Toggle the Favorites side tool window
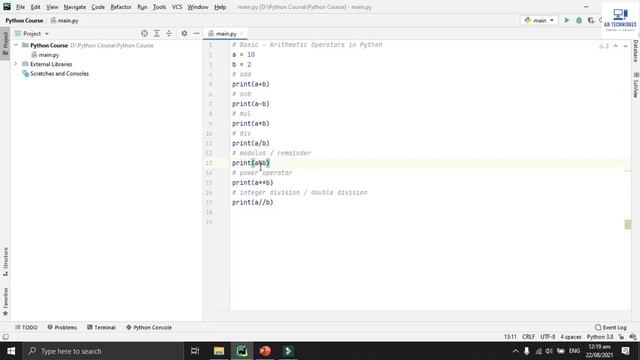Screen dimensions: 640x360 pyautogui.click(x=5, y=301)
